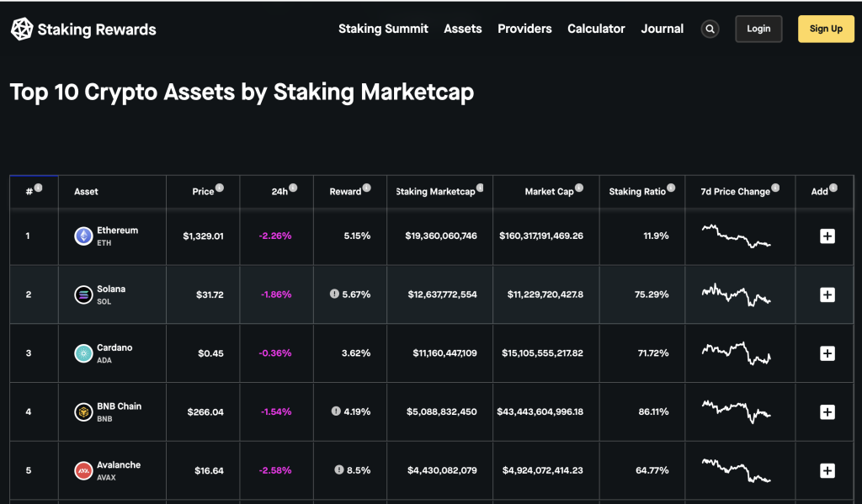Click the info icon beside Staking Ratio

671,188
